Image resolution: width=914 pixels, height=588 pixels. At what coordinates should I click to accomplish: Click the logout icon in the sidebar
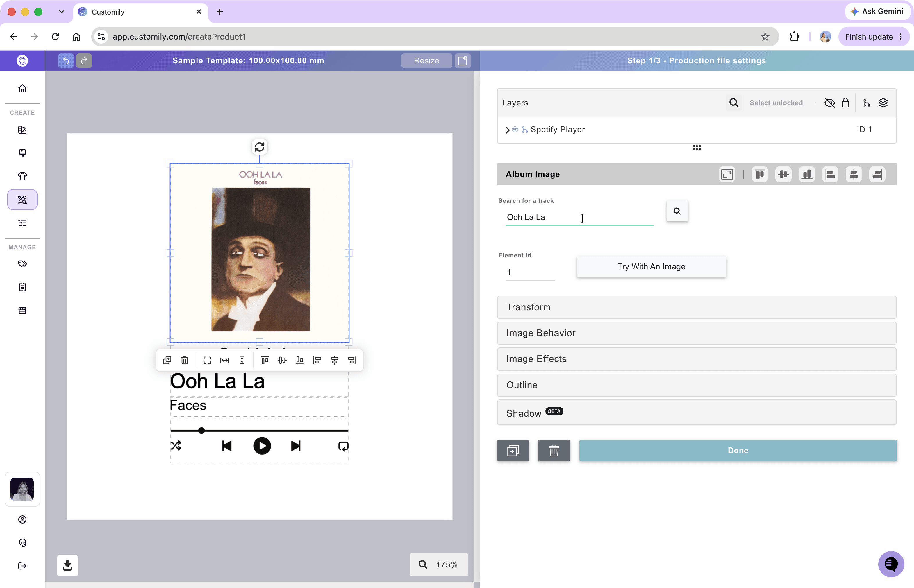[22, 566]
